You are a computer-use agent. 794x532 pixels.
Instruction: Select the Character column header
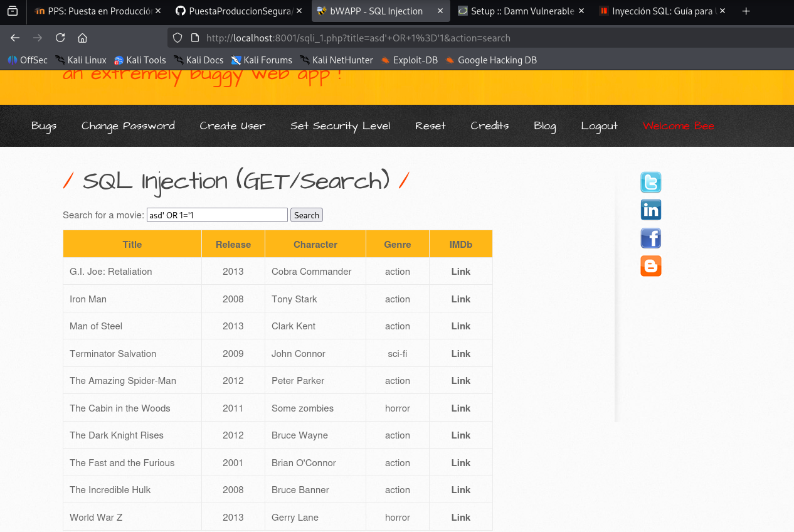[x=315, y=245]
